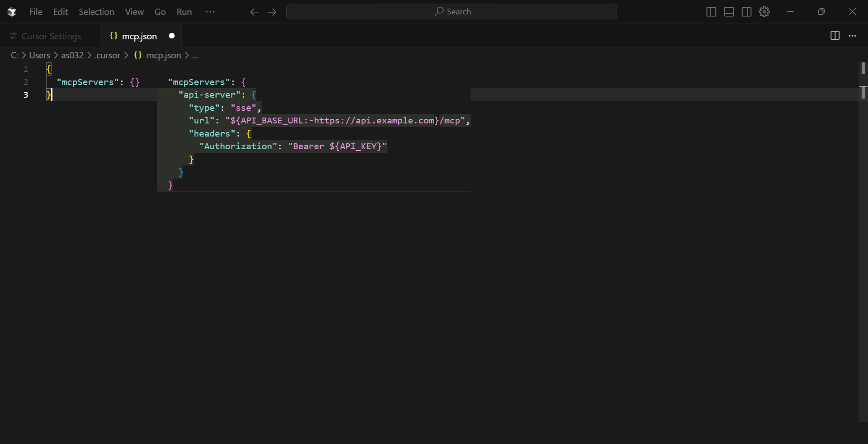Click the .cursor breadcrumb segment
This screenshot has height=444, width=868.
point(108,55)
